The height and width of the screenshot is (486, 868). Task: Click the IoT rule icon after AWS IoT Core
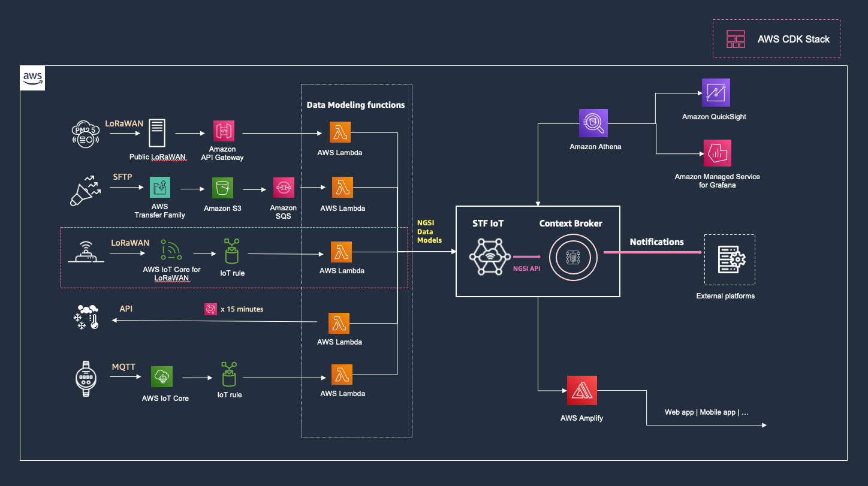[x=230, y=374]
